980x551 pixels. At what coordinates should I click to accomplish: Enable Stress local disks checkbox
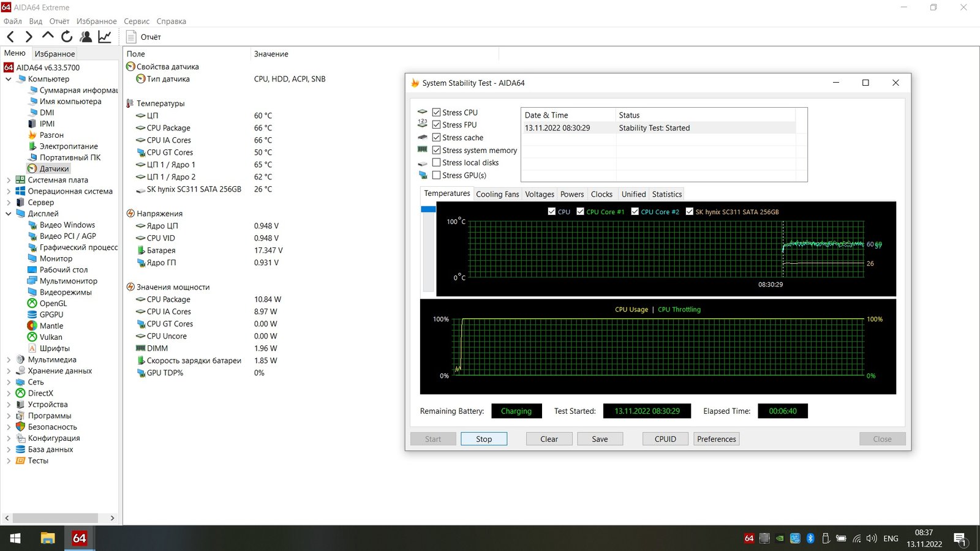point(436,163)
